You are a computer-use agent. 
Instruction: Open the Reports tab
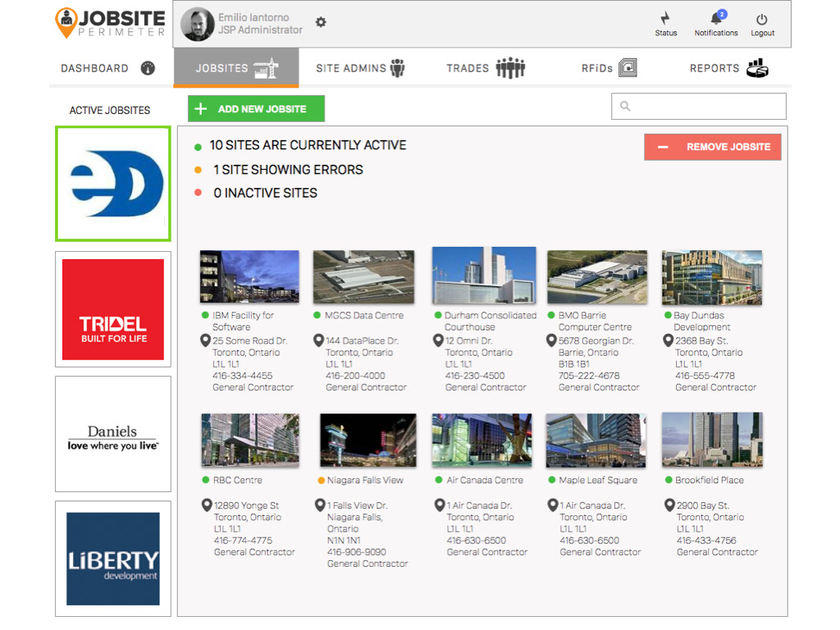pyautogui.click(x=729, y=68)
